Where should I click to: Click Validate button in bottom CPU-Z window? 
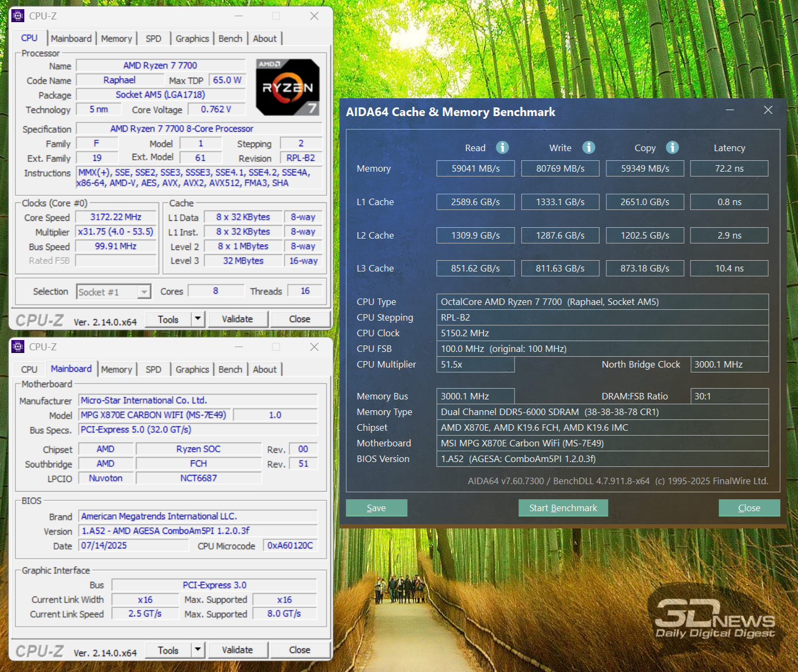(x=237, y=650)
